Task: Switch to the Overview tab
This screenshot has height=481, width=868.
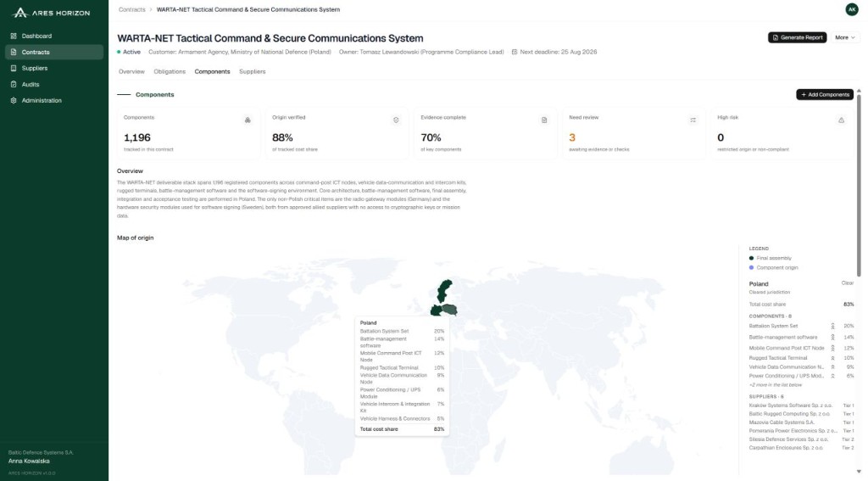Action: (x=131, y=71)
